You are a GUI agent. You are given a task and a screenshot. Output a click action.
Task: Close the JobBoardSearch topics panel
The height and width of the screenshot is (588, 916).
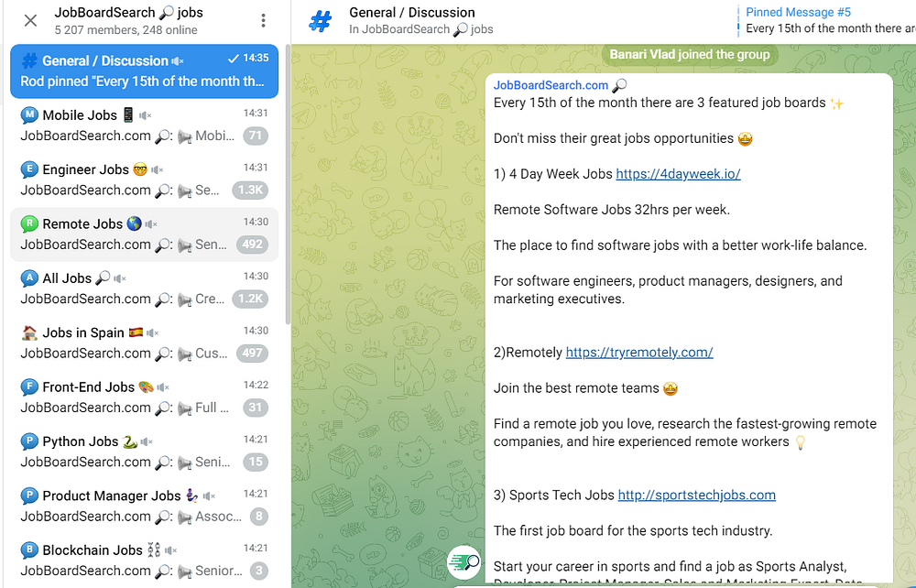pyautogui.click(x=30, y=20)
